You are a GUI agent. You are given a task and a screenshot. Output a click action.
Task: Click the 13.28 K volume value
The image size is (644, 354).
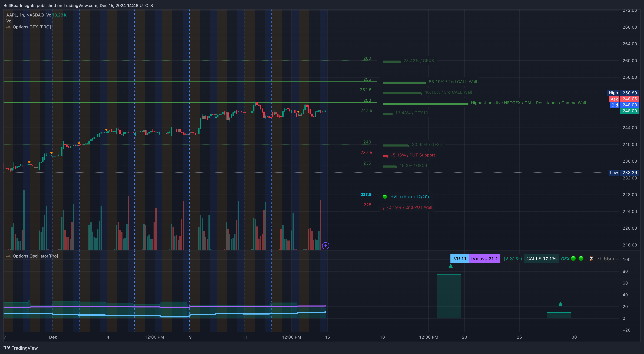click(59, 15)
